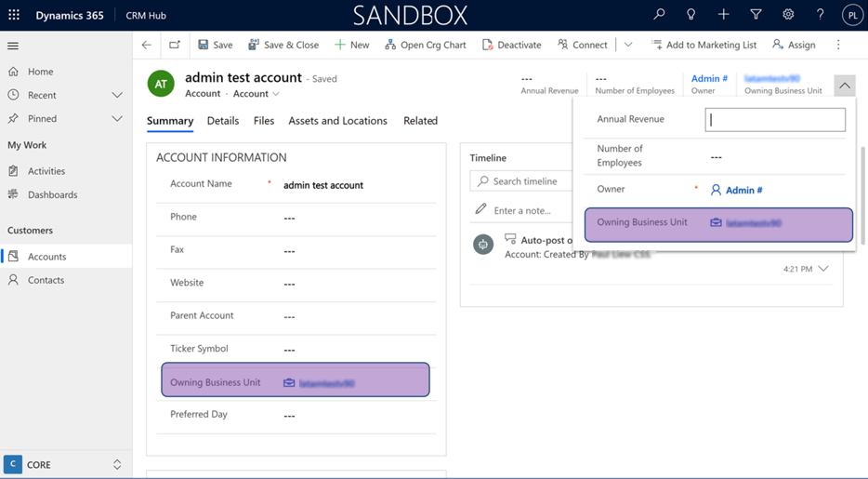Open the lightbulb assistant icon
The height and width of the screenshot is (479, 868).
click(x=690, y=14)
